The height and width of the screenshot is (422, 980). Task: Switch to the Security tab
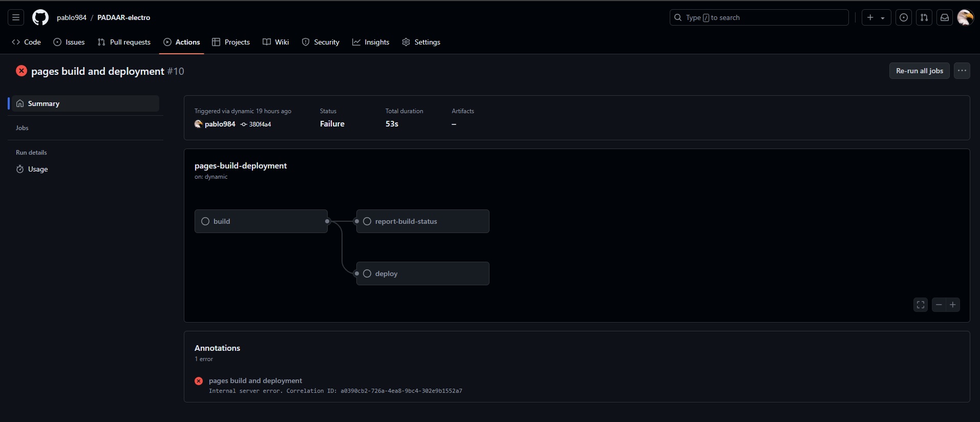coord(321,42)
